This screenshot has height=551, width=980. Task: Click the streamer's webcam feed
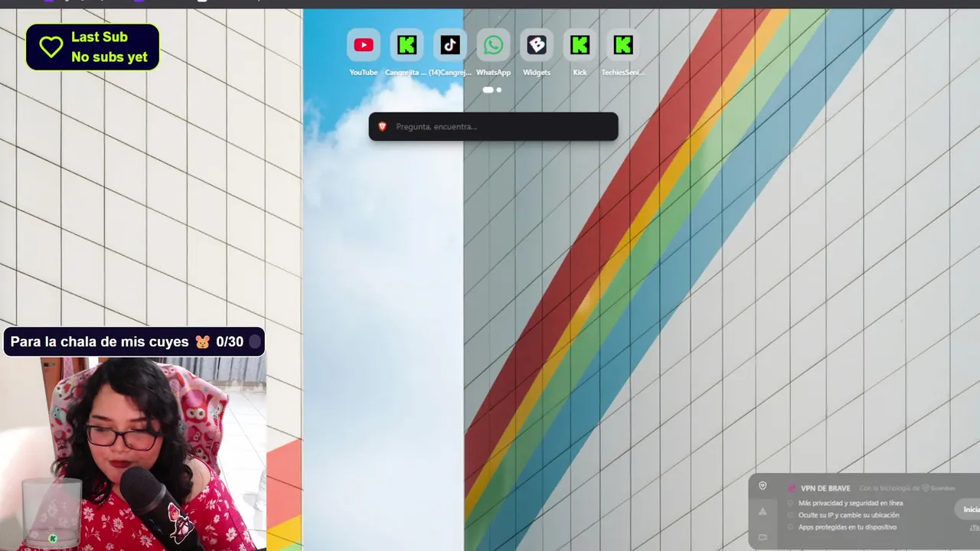133,454
